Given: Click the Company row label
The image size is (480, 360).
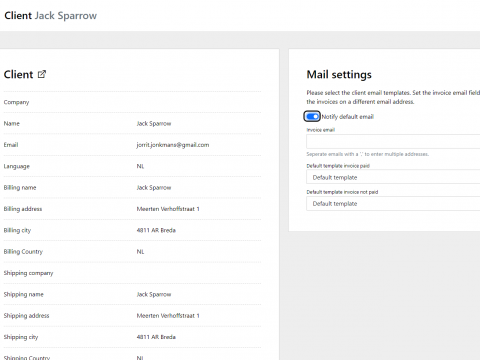Looking at the screenshot, I should pos(16,102).
